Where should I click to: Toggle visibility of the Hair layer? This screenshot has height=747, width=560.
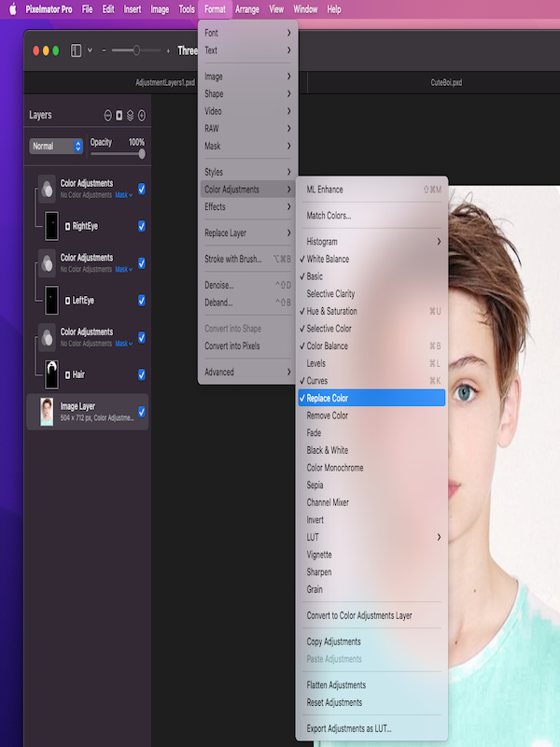(x=142, y=374)
